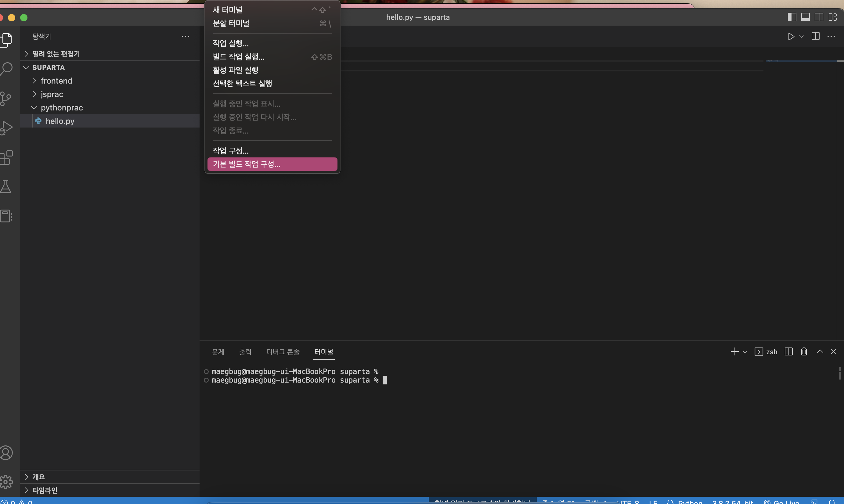The width and height of the screenshot is (844, 504).
Task: Maximize the terminal panel with caret icon
Action: [820, 351]
